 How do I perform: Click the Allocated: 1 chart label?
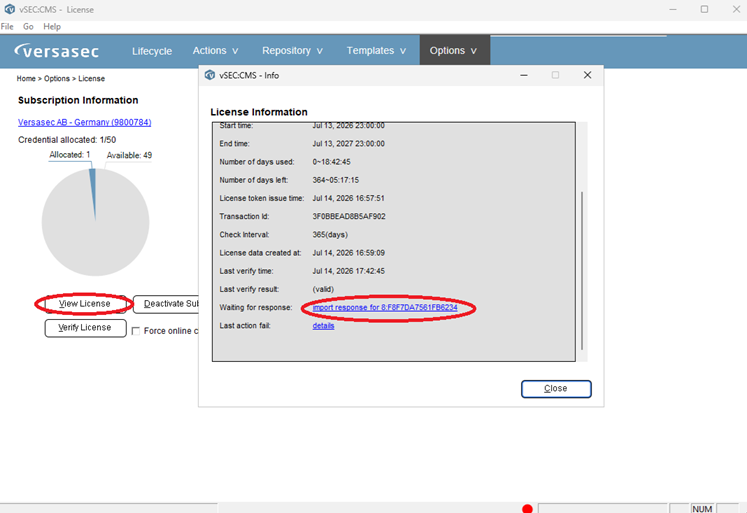tap(70, 155)
